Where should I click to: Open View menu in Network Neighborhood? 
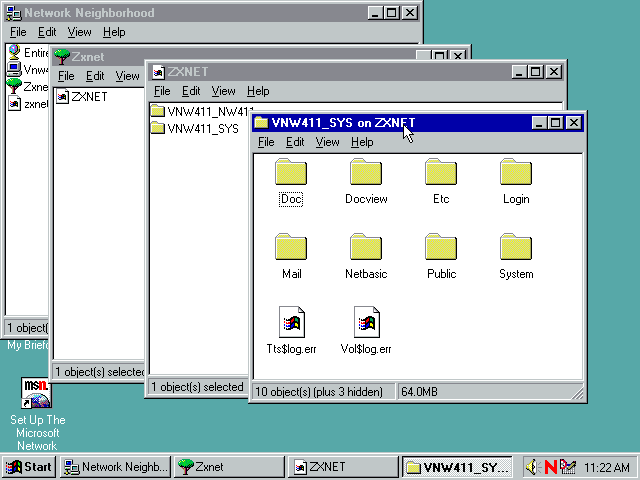pyautogui.click(x=79, y=32)
